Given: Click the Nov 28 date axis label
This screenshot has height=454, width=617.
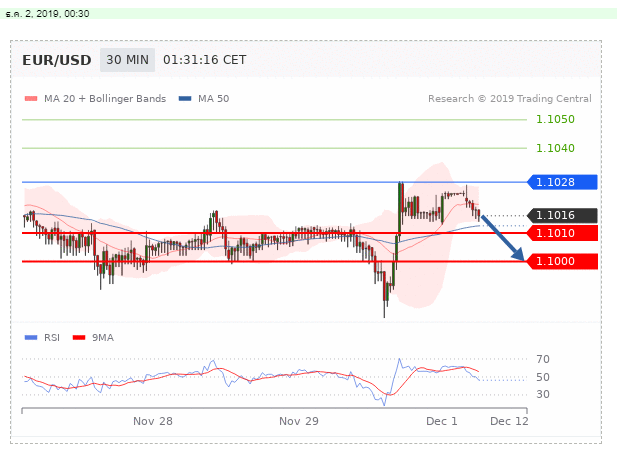Looking at the screenshot, I should point(153,421).
